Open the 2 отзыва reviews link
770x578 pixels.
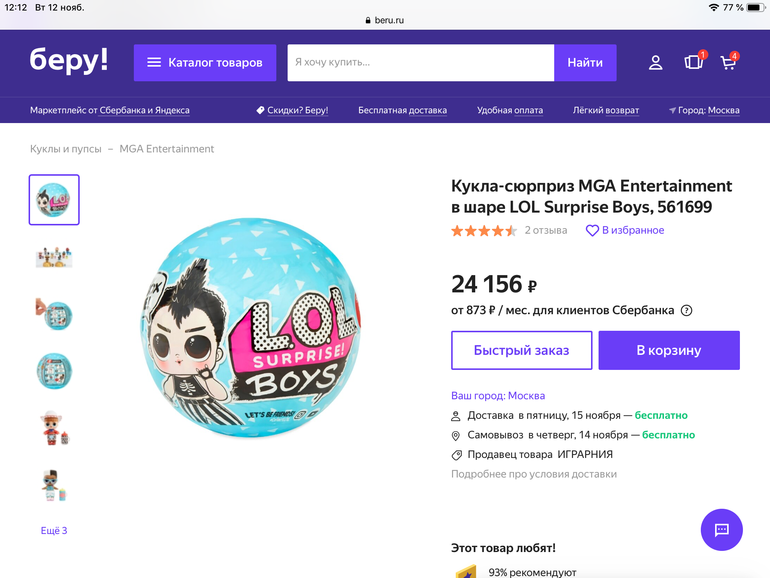point(545,231)
